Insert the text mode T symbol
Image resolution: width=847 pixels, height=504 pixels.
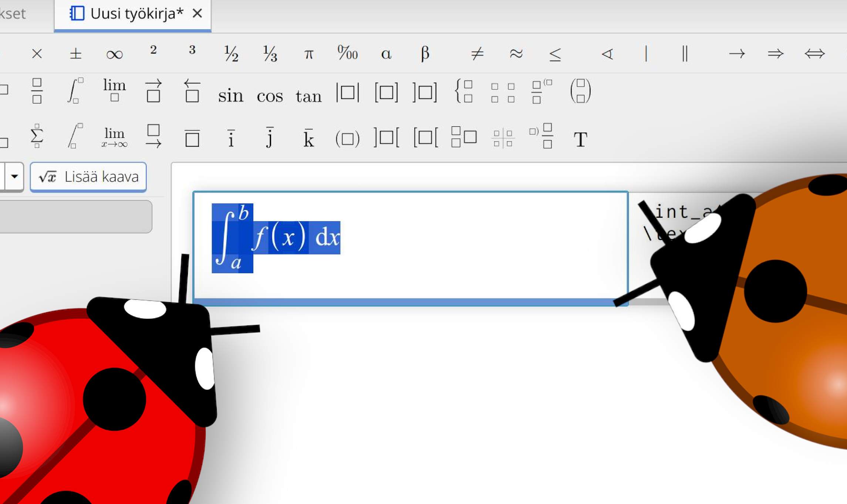click(581, 140)
